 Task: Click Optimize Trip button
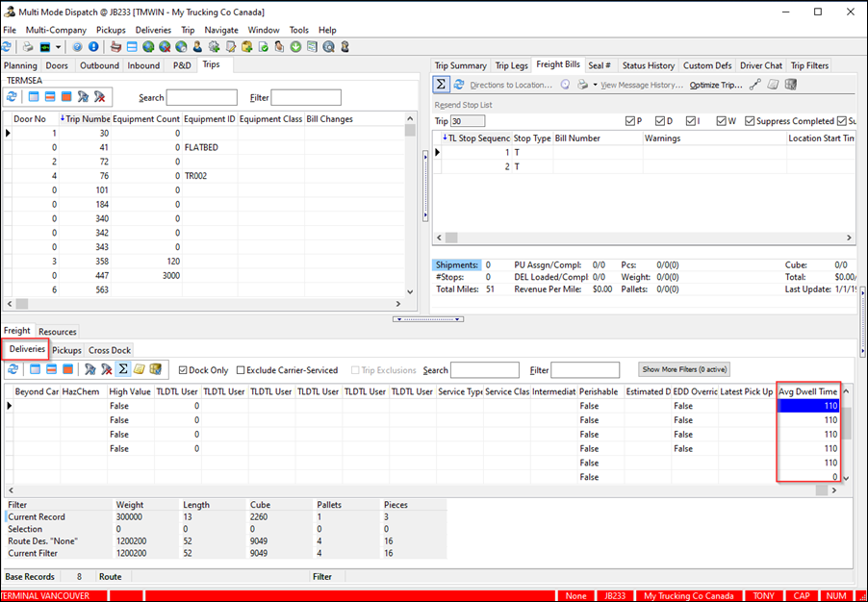(x=716, y=85)
